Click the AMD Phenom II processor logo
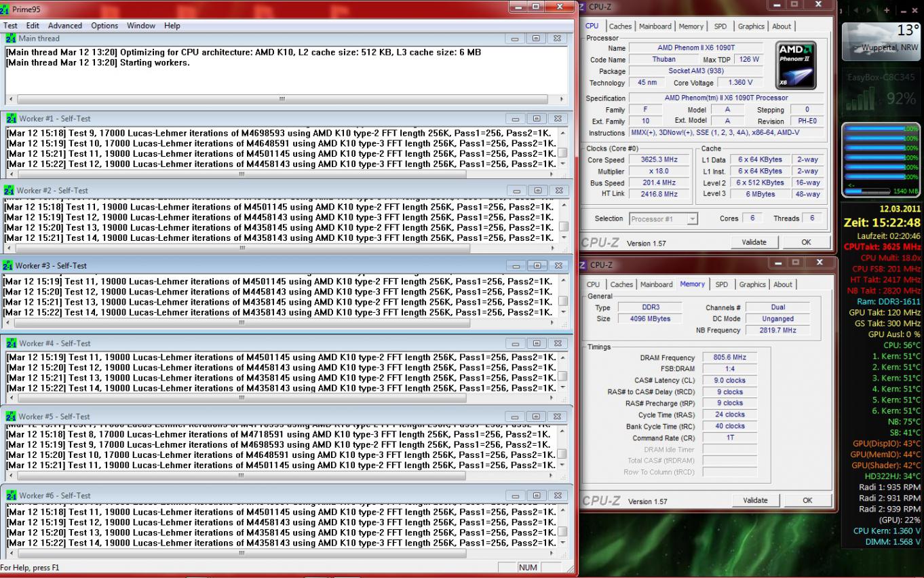The image size is (924, 578). pos(795,64)
